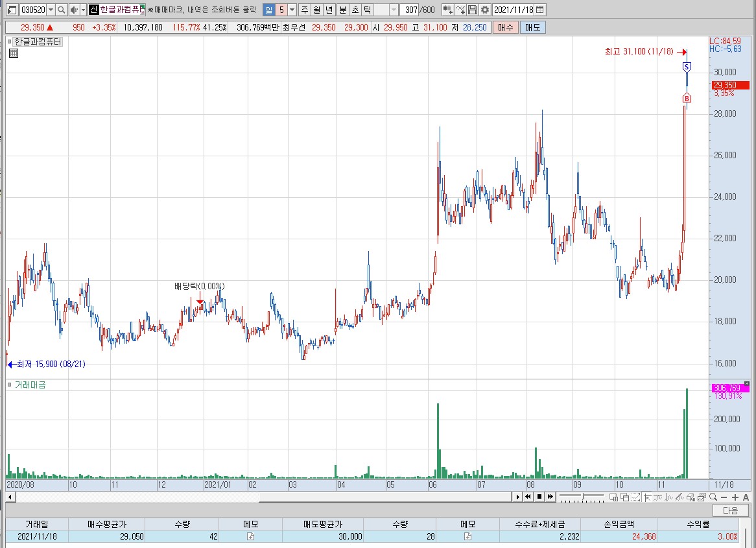
Task: Click the multi-chart grid window icon
Action: click(614, 497)
